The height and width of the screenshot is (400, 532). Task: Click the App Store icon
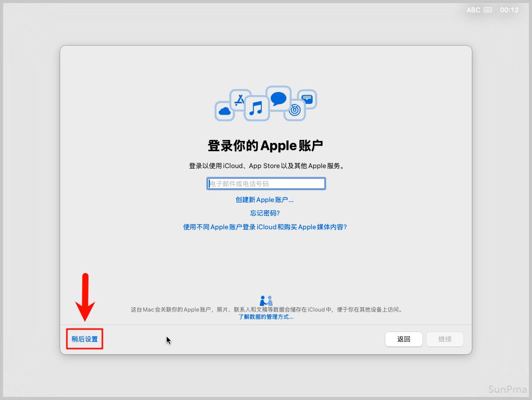(239, 100)
